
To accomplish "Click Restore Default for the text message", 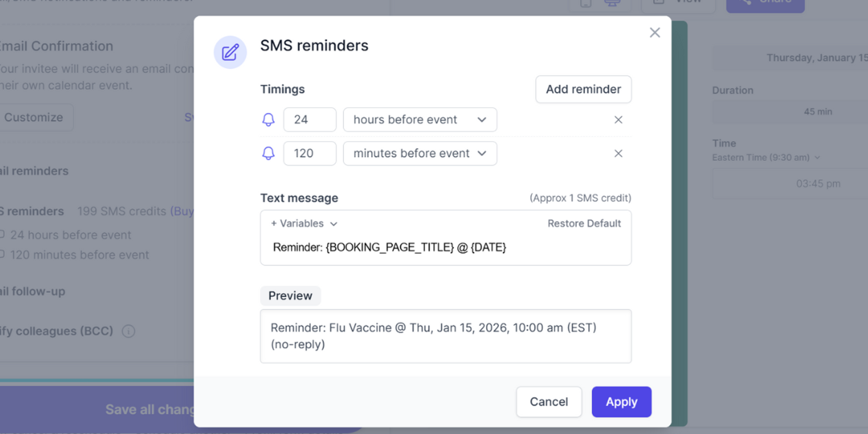I will (x=584, y=224).
